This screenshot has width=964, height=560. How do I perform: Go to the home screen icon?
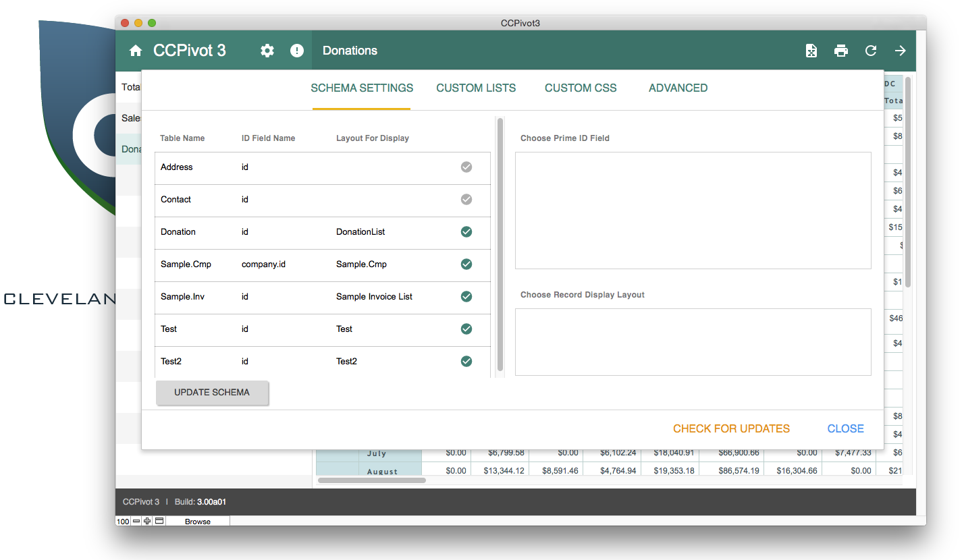click(x=136, y=51)
